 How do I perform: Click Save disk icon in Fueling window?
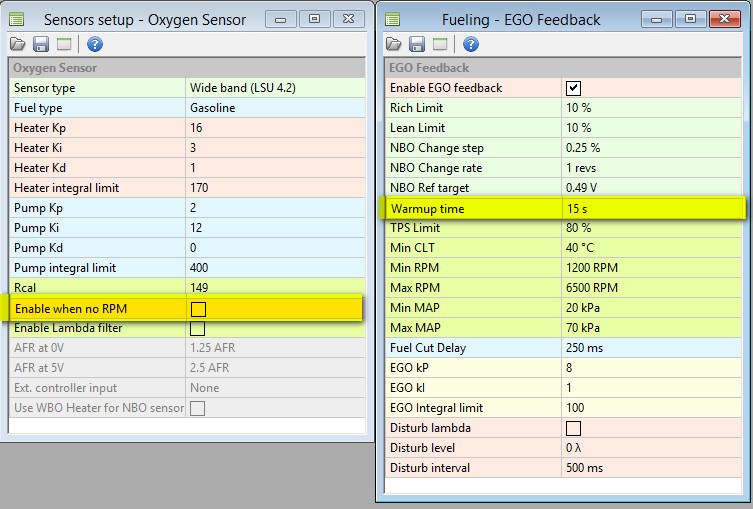click(x=417, y=44)
